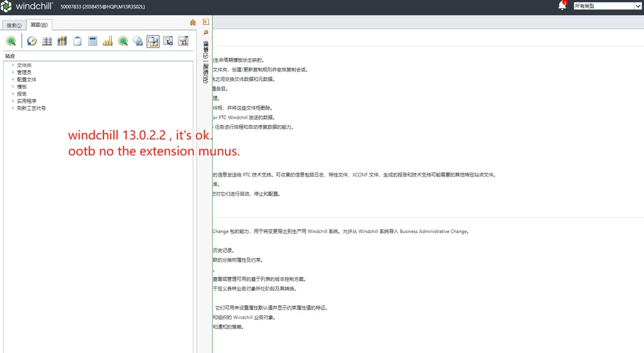Click the line ending '和组织的 Windchill 业务对象。'

tap(244, 317)
